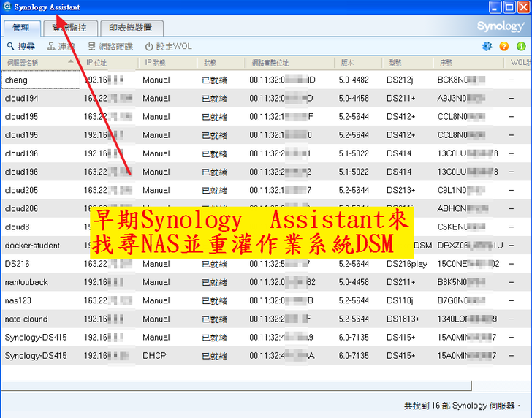Click model DS216play cell
The image size is (532, 418).
(x=407, y=264)
